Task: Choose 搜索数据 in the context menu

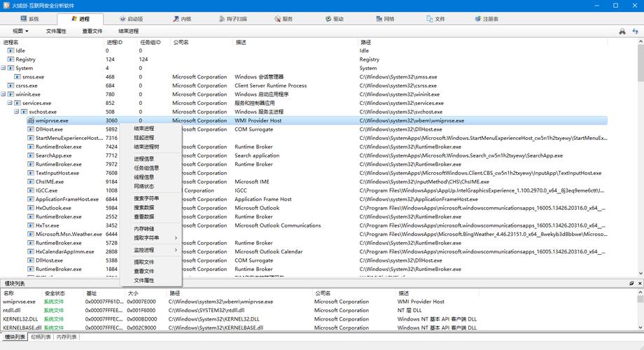Action: pos(143,207)
